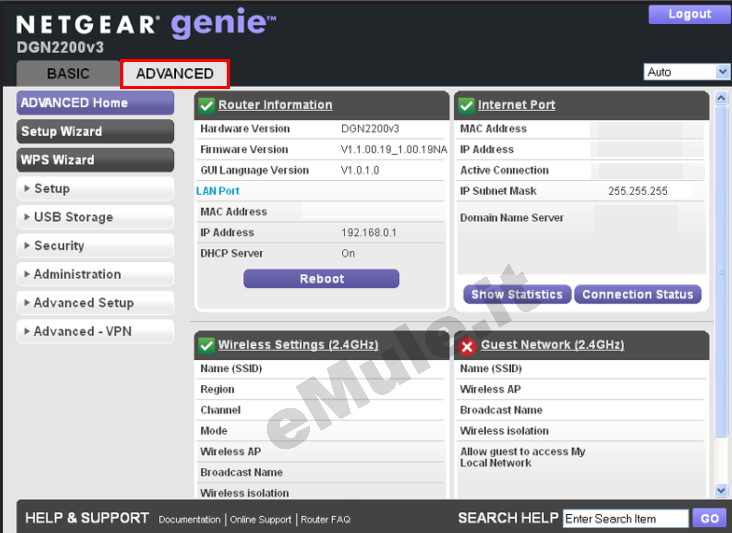
Task: Open Wireless Settings (2.4GHz) link
Action: pyautogui.click(x=298, y=345)
